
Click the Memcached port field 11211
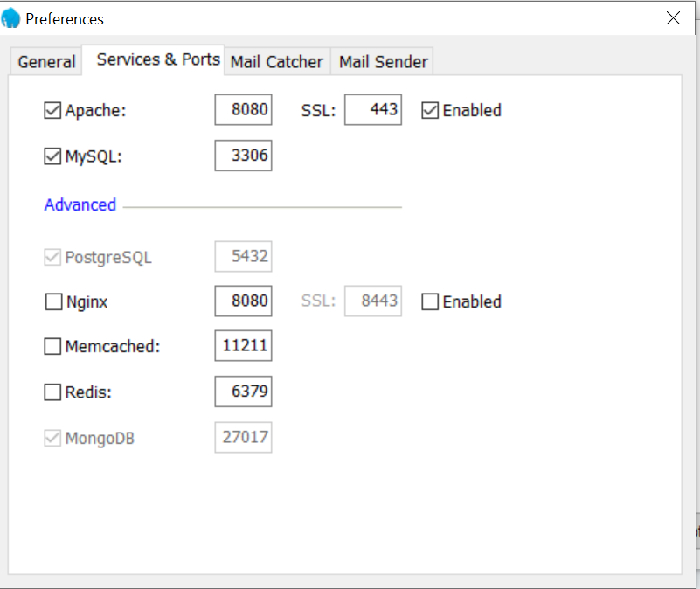click(x=243, y=346)
